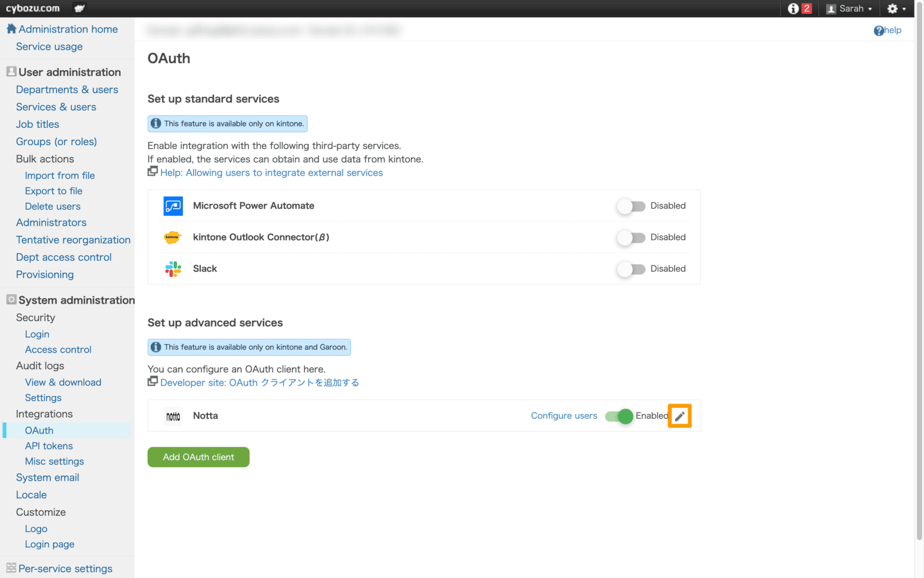Click Configure users link for Notta
This screenshot has width=924, height=578.
pyautogui.click(x=564, y=416)
